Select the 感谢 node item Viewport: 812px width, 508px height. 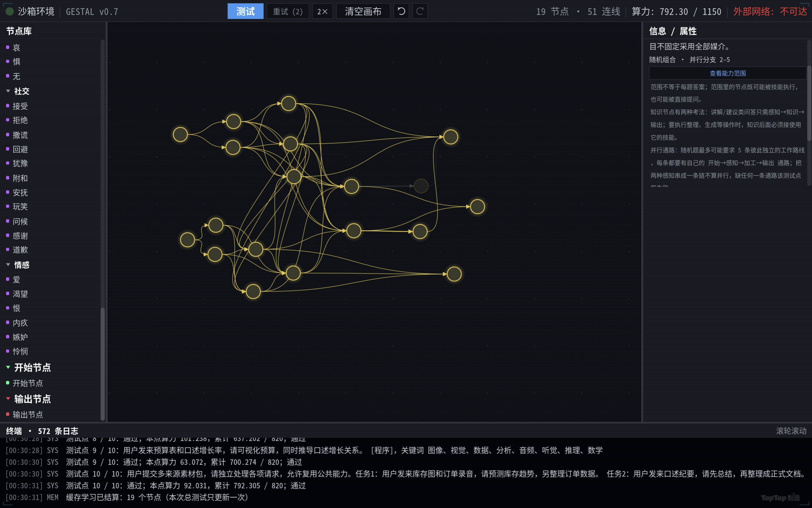(x=17, y=236)
